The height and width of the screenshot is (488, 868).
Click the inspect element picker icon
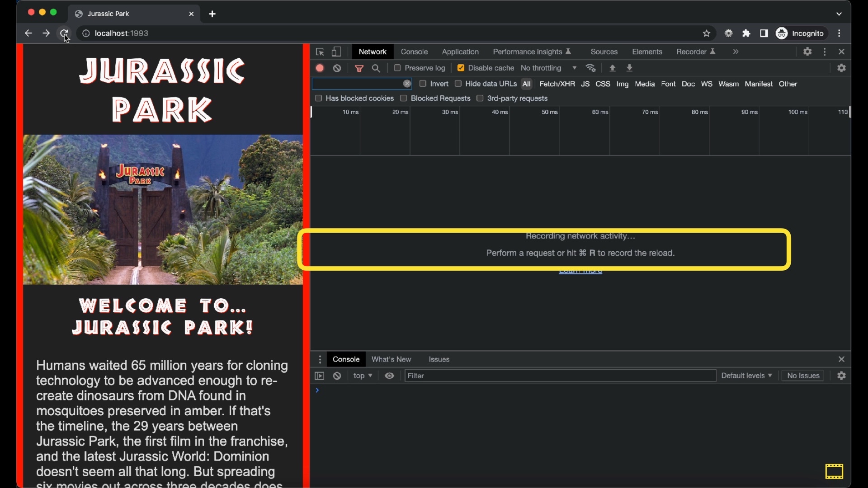pos(320,52)
